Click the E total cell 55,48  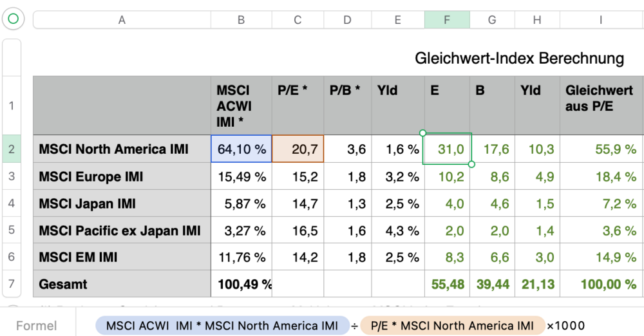(x=447, y=284)
